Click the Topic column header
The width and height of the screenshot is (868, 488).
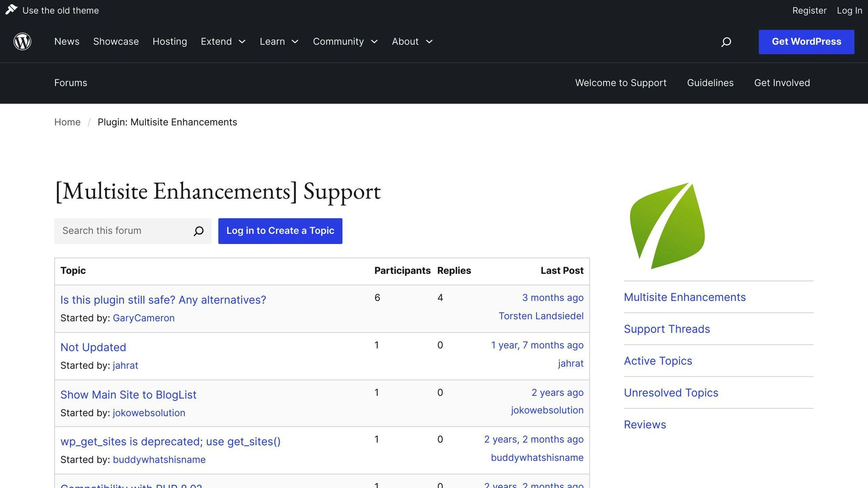tap(73, 271)
